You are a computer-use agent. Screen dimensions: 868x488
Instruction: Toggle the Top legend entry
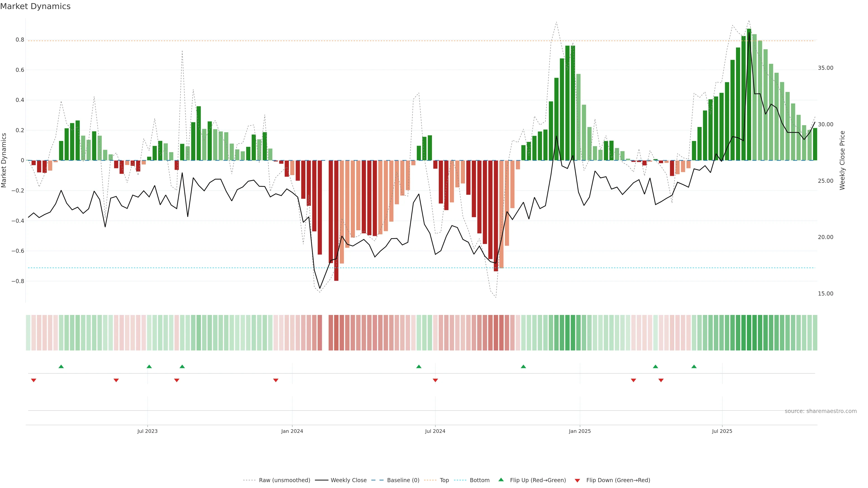point(444,480)
